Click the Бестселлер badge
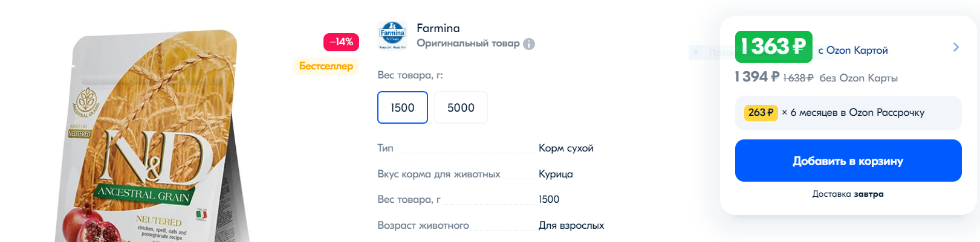The width and height of the screenshot is (980, 242). [326, 66]
